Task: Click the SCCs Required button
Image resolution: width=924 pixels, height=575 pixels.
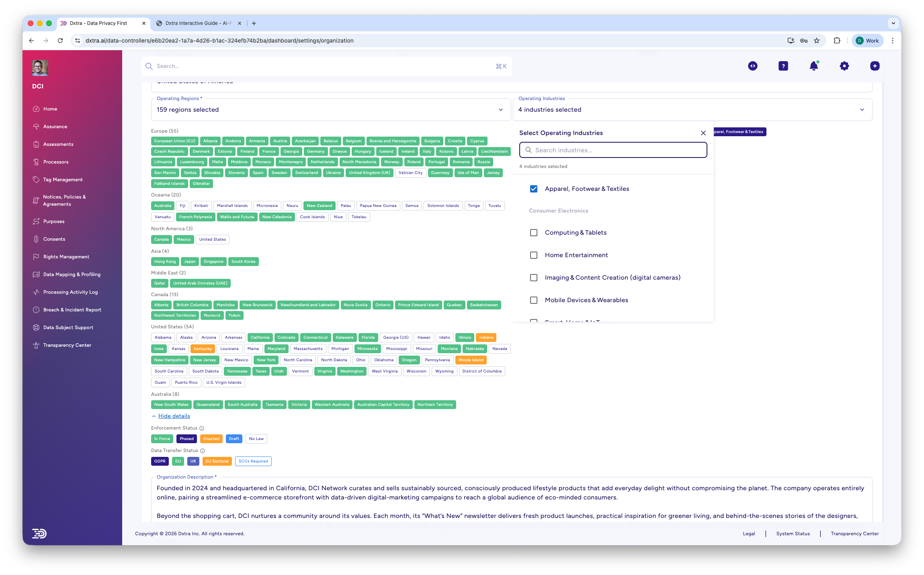Action: pyautogui.click(x=253, y=461)
